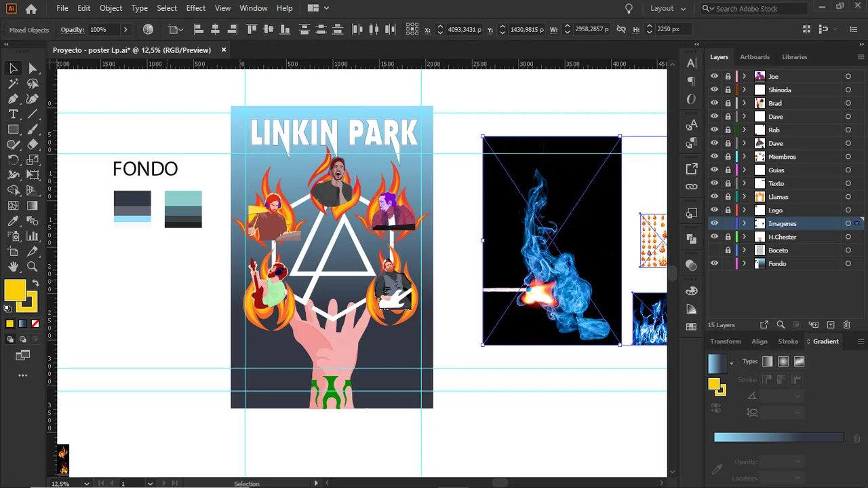Toggle visibility of Fondo layer
The width and height of the screenshot is (868, 488).
(x=714, y=263)
